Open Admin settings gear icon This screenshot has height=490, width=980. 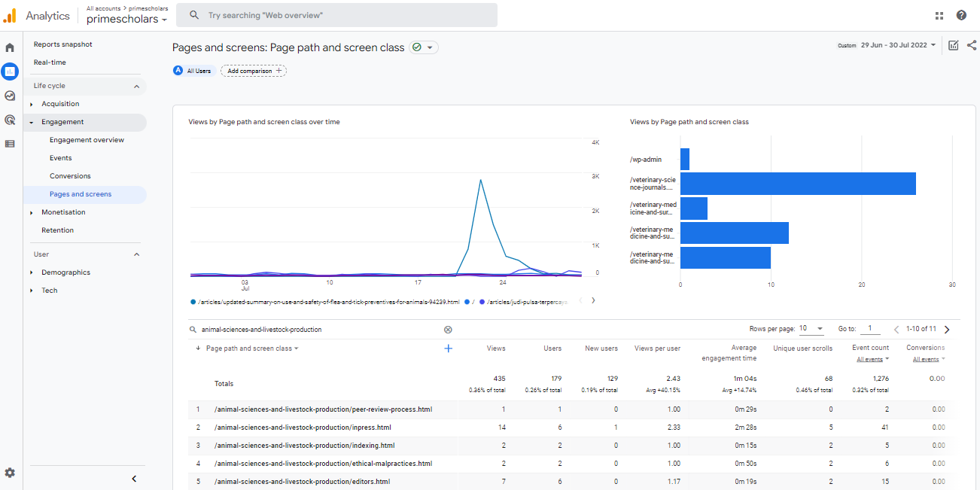(10, 473)
